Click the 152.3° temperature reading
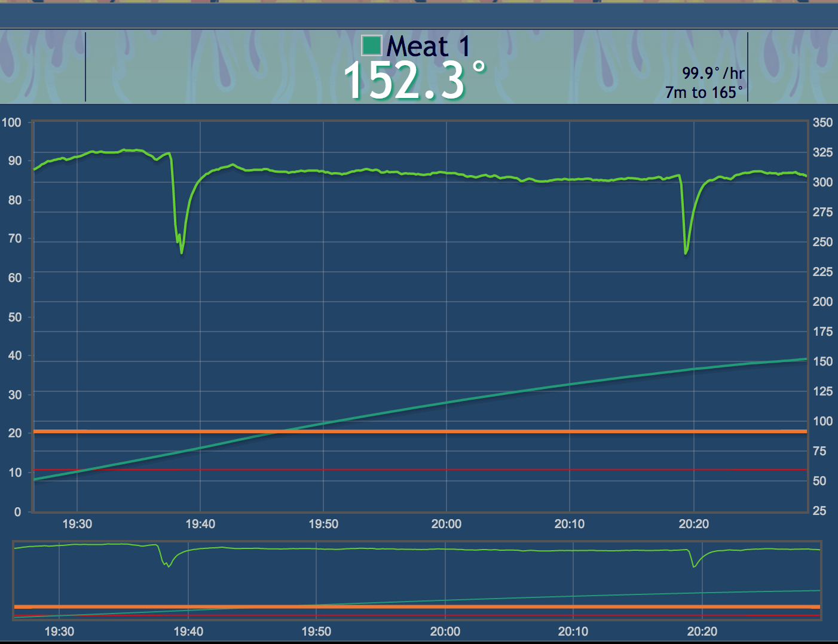 tap(415, 81)
